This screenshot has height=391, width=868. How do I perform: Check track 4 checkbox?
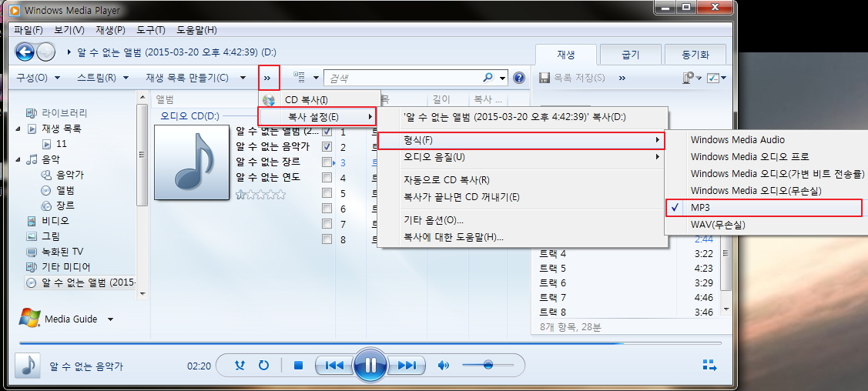(327, 178)
